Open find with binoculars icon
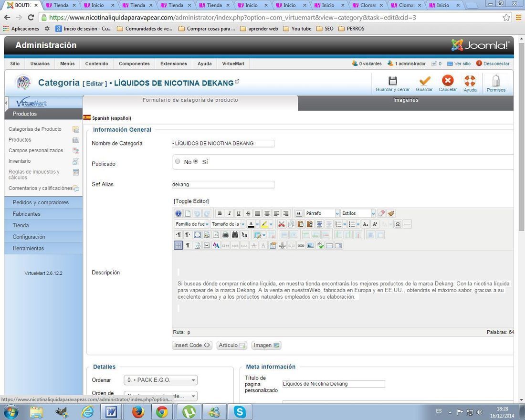This screenshot has height=420, width=525. [235, 235]
